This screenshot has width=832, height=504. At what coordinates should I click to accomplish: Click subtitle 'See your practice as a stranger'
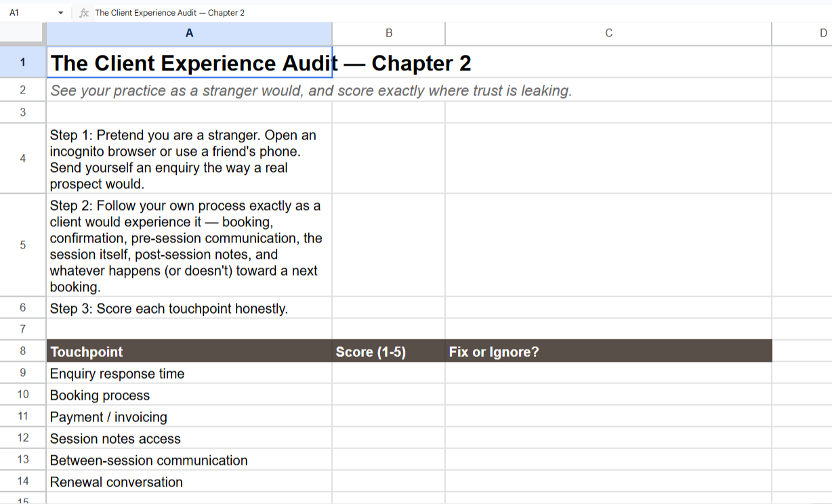click(189, 90)
